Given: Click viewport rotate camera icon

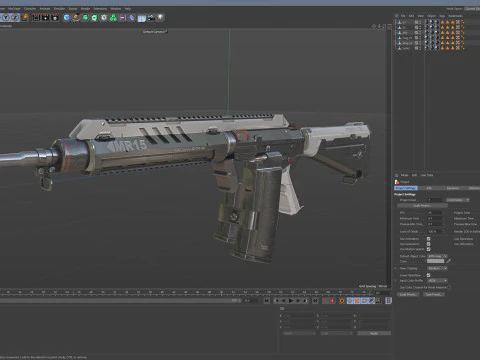Looking at the screenshot, I should pos(384,26).
